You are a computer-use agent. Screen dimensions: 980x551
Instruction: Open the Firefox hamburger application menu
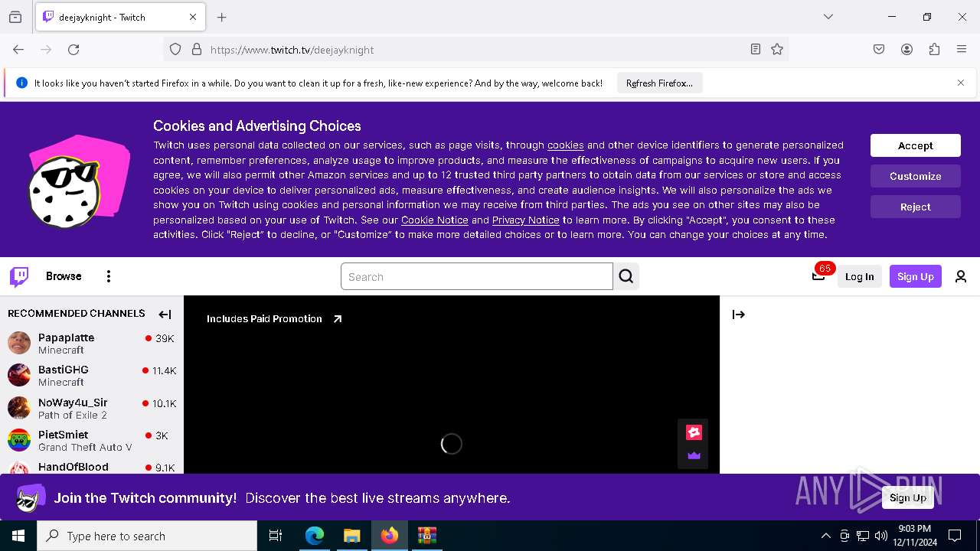(x=962, y=50)
